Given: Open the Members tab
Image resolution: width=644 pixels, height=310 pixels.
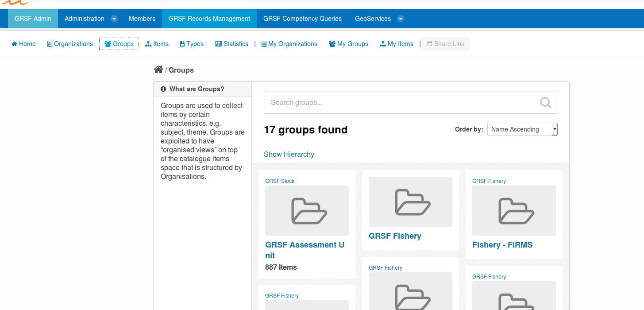Looking at the screenshot, I should click(142, 19).
